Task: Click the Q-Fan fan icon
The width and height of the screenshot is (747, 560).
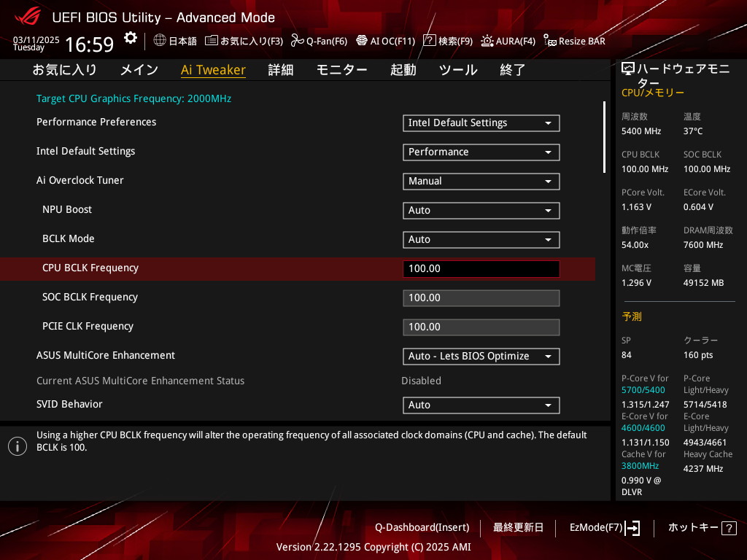Action: point(298,41)
